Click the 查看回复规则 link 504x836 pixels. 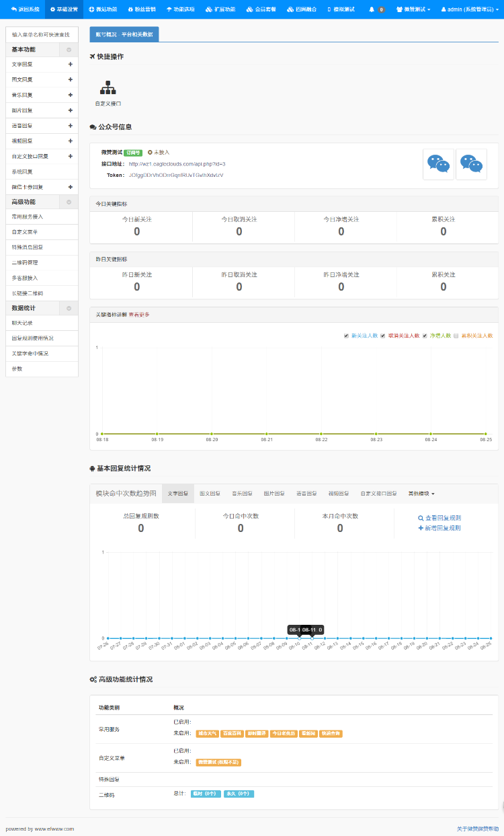tap(439, 518)
